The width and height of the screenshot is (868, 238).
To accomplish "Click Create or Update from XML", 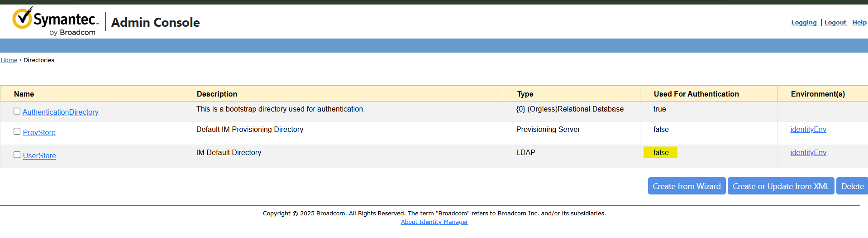I will pyautogui.click(x=781, y=186).
